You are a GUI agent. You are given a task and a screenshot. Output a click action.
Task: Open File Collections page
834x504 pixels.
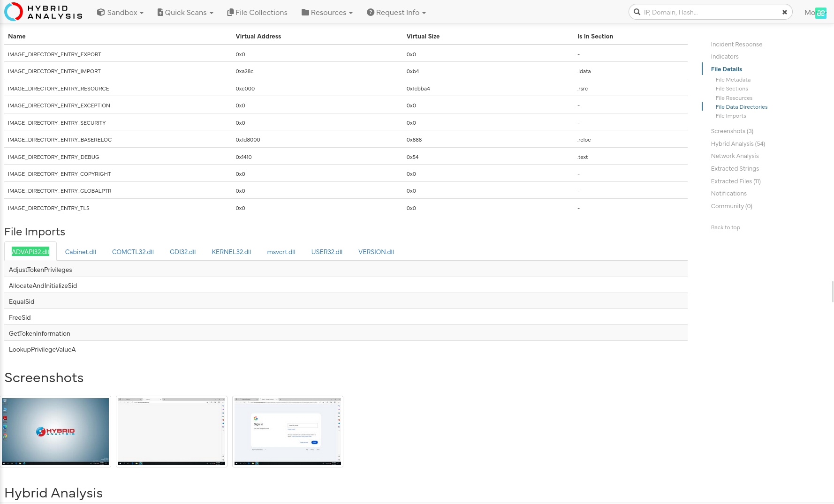point(257,13)
